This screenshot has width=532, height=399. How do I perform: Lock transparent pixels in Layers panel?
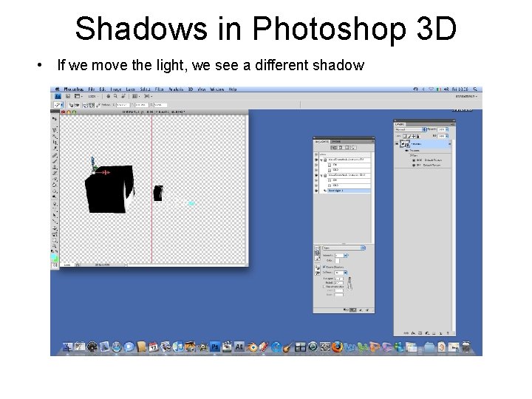point(404,136)
